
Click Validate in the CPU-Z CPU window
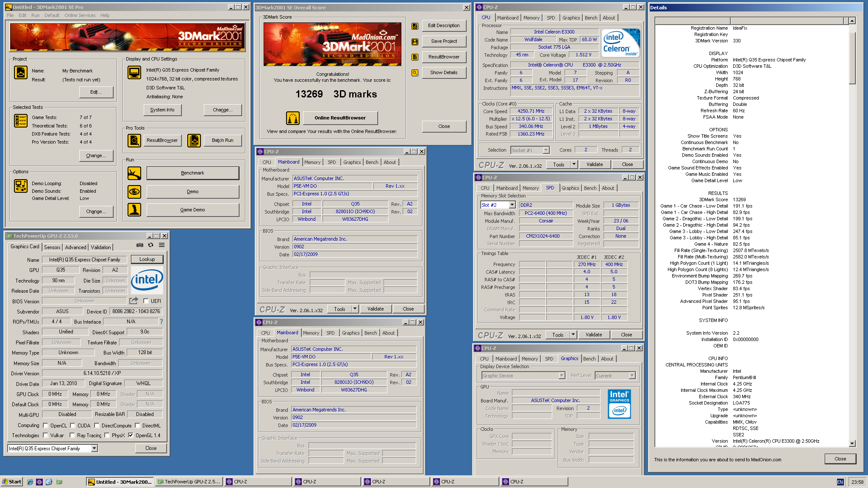(x=595, y=164)
